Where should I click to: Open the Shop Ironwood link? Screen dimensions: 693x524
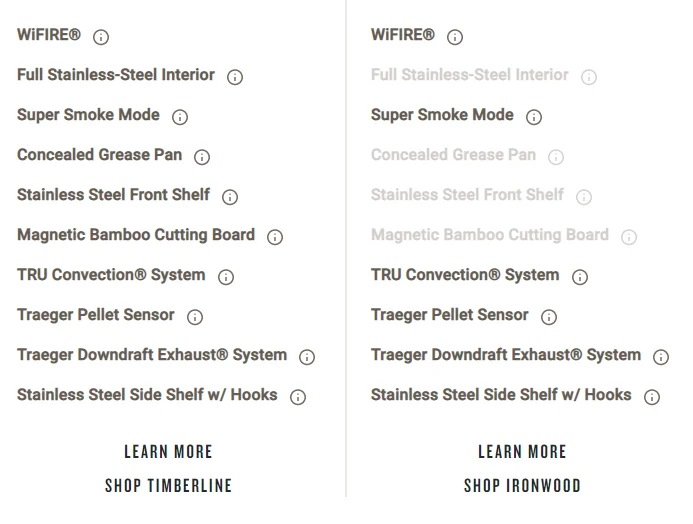tap(522, 486)
